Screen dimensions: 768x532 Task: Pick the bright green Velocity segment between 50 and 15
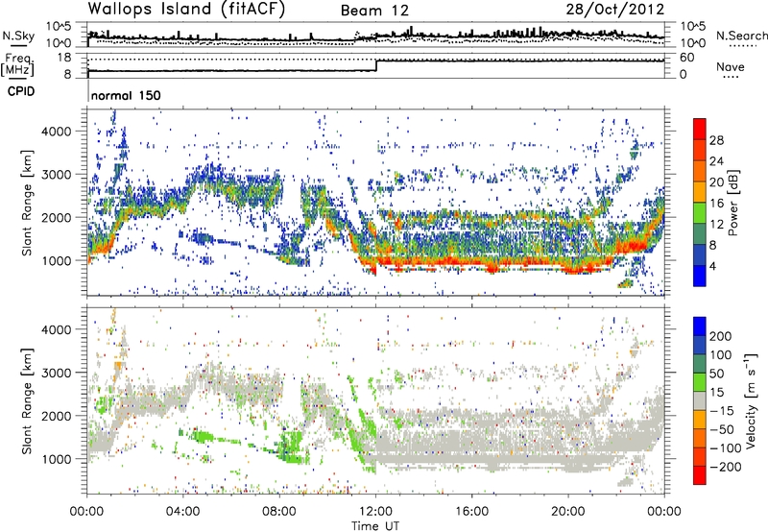coord(700,382)
